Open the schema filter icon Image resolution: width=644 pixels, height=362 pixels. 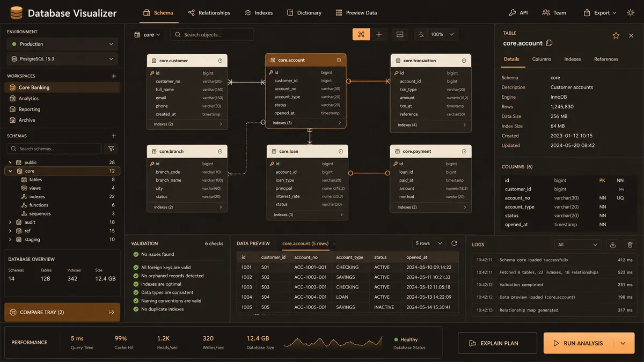[x=111, y=149]
